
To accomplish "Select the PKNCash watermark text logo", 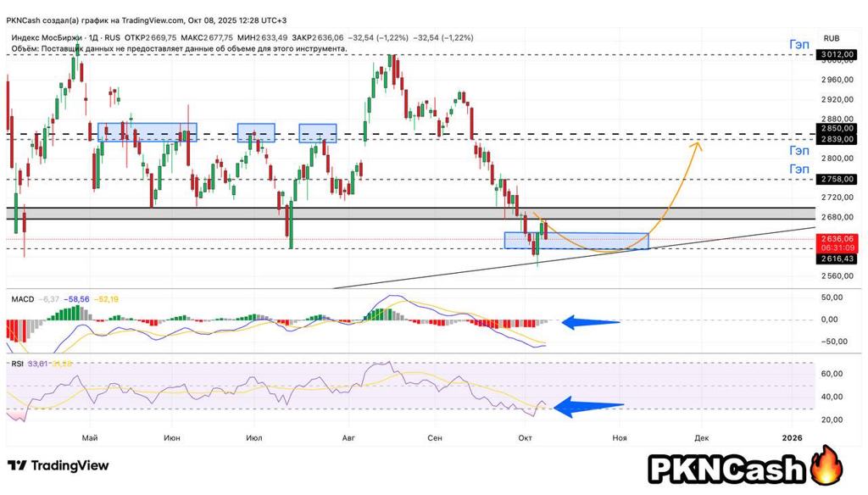I will click(x=726, y=468).
